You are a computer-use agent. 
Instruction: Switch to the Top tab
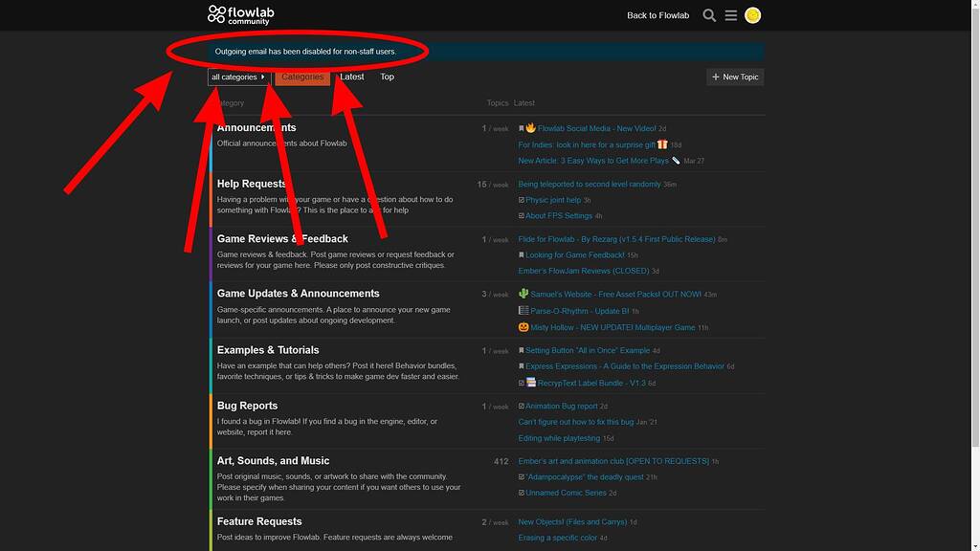click(x=387, y=77)
